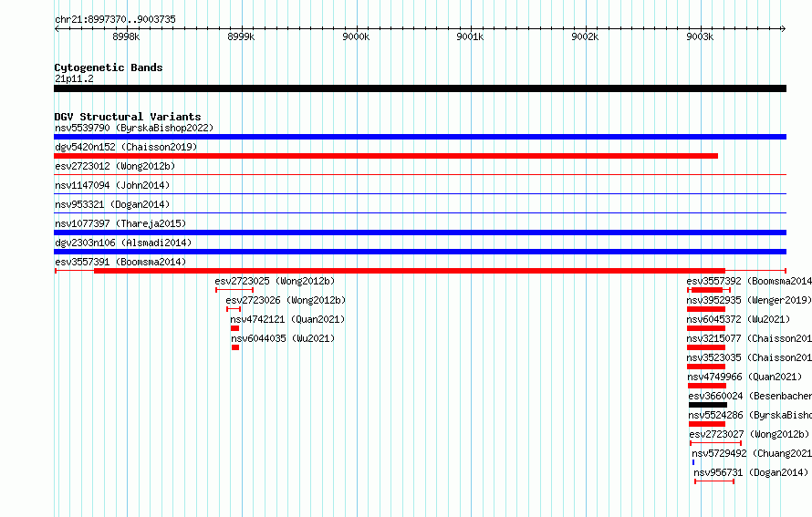Click esv2723027 (Wong2012b) variant label
812x517 pixels.
(749, 434)
